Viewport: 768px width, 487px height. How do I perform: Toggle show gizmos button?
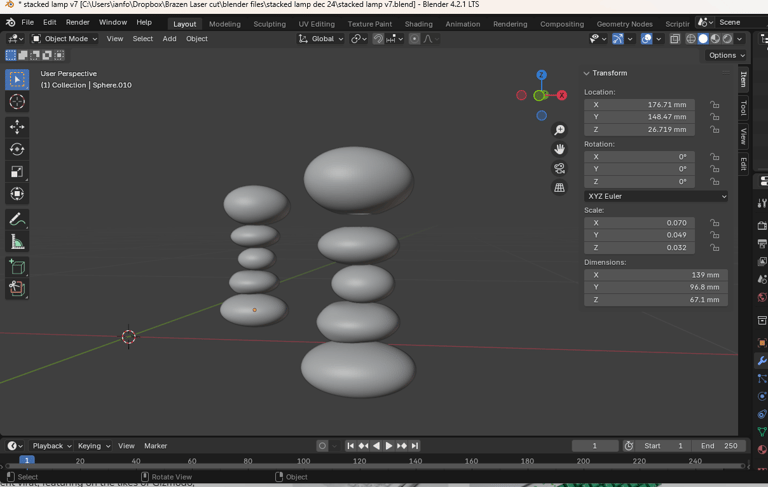pos(618,39)
